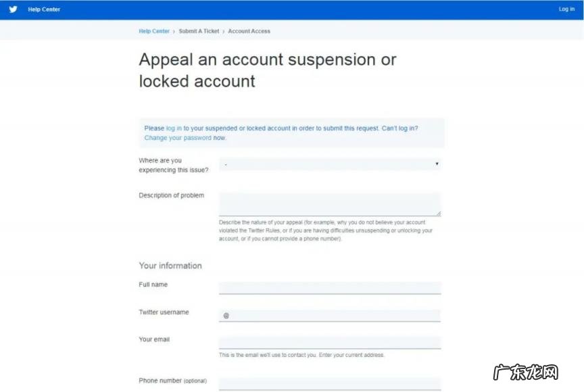Viewport: 584px width, 392px height.
Task: Open Help Center in the top blue bar
Action: pyautogui.click(x=44, y=9)
